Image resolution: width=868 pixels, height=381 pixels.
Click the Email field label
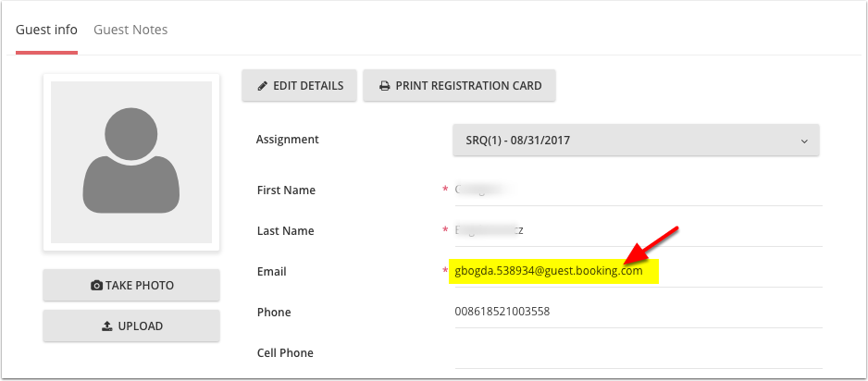coord(271,272)
